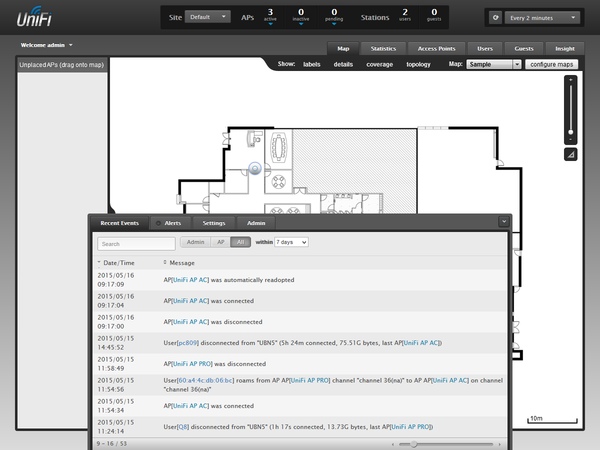Collapse the events panel with the chevron button

click(x=504, y=222)
